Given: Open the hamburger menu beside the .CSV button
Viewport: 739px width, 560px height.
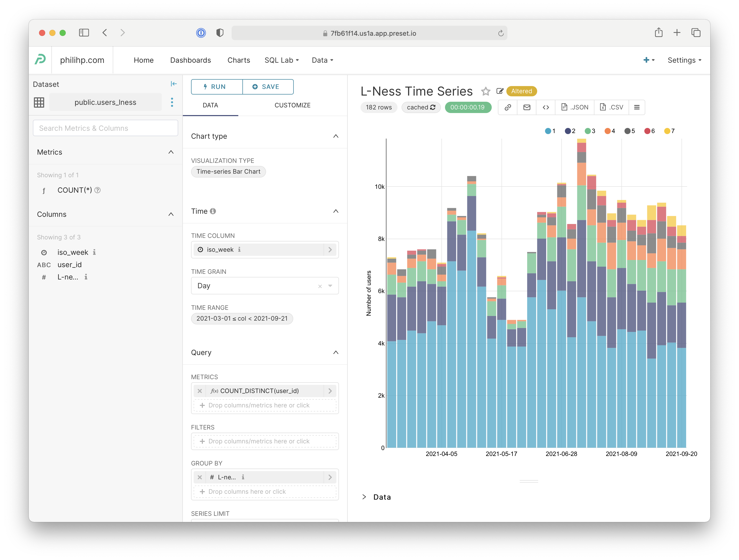Looking at the screenshot, I should [x=637, y=107].
